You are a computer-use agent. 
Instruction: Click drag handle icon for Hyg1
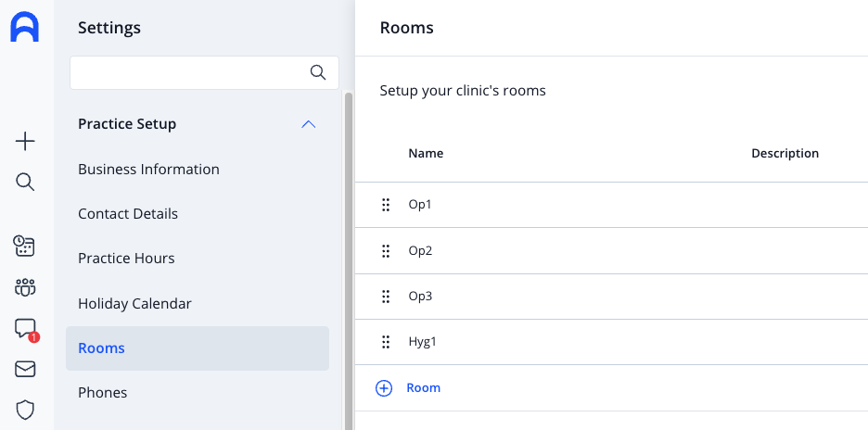pyautogui.click(x=386, y=341)
